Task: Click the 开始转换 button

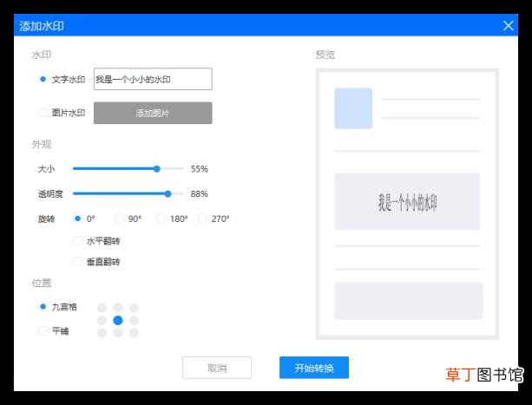Action: tap(314, 368)
